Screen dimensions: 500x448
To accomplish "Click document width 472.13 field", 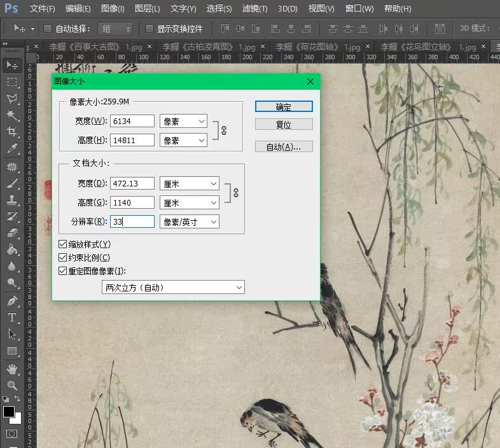I will pos(132,184).
